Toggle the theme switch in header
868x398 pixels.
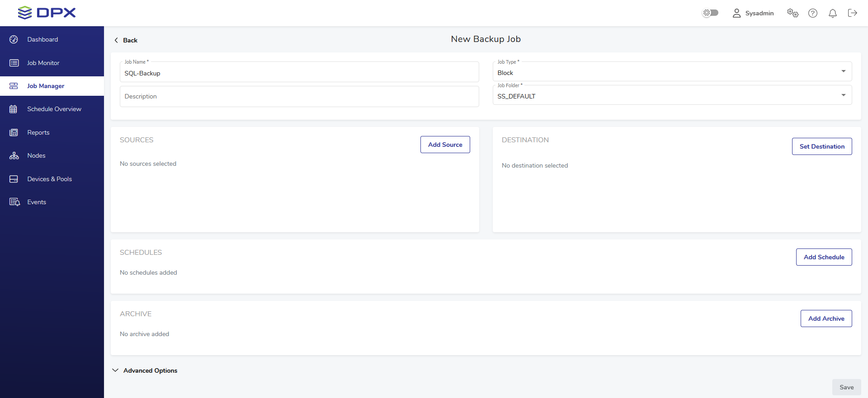click(x=710, y=13)
